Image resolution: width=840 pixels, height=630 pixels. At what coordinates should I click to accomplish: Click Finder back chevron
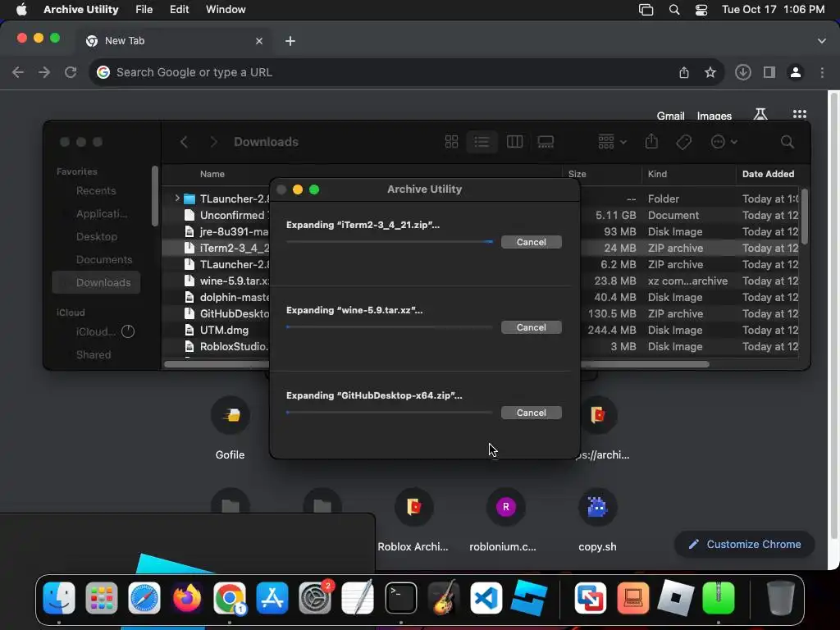[x=184, y=142]
